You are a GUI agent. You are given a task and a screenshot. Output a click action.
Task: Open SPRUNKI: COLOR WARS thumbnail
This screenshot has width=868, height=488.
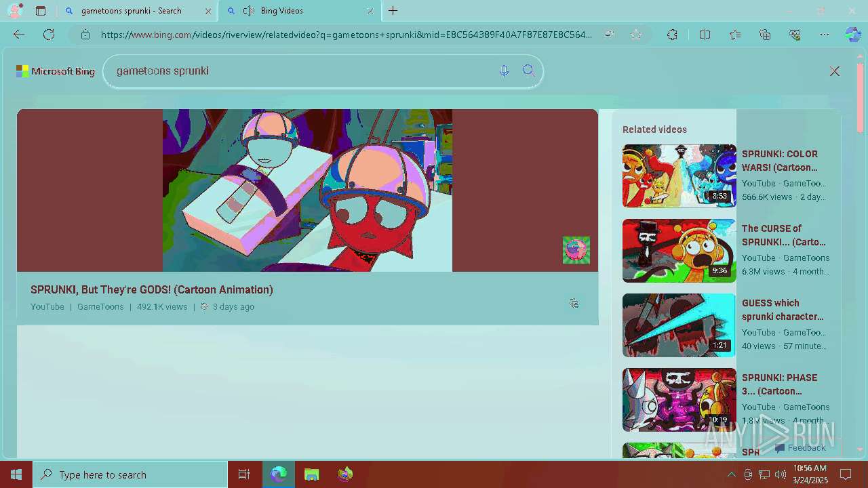point(679,176)
